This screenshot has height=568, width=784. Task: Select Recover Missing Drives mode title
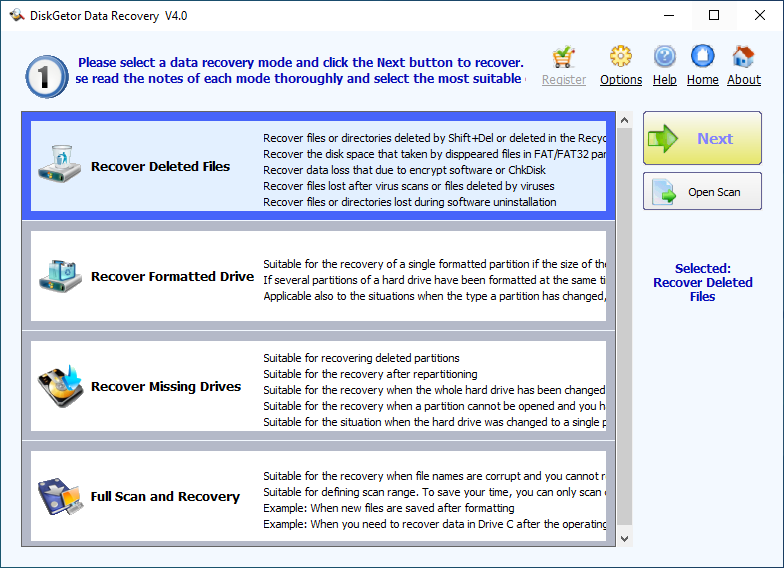[x=166, y=386]
